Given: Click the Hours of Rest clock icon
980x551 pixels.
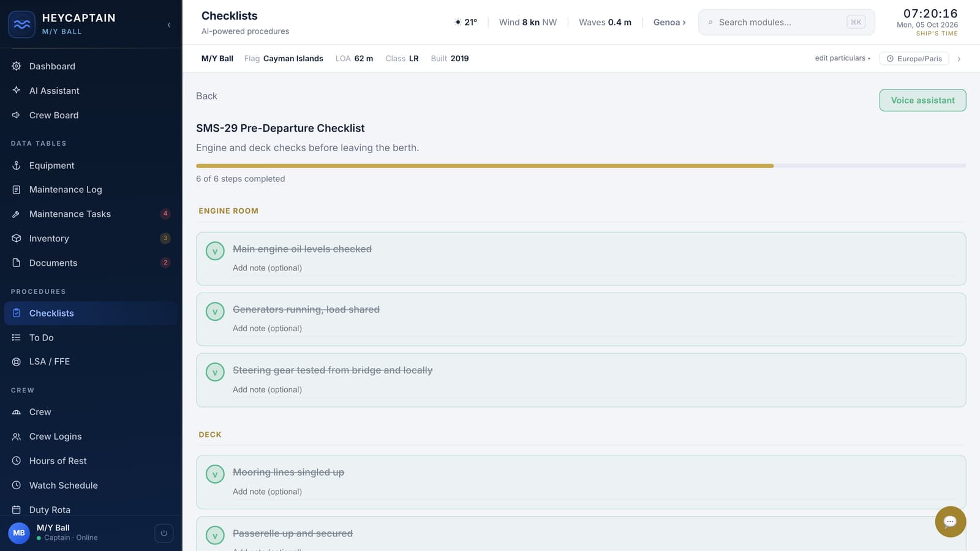Looking at the screenshot, I should point(17,461).
